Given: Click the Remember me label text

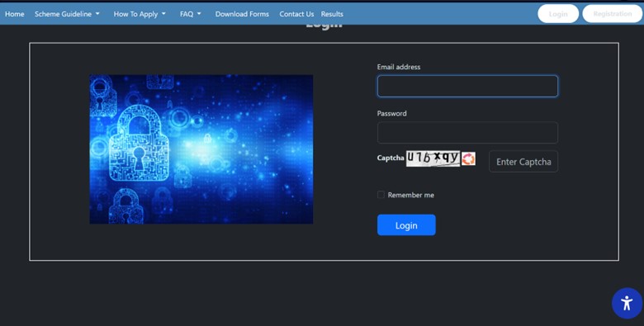Looking at the screenshot, I should [x=410, y=195].
